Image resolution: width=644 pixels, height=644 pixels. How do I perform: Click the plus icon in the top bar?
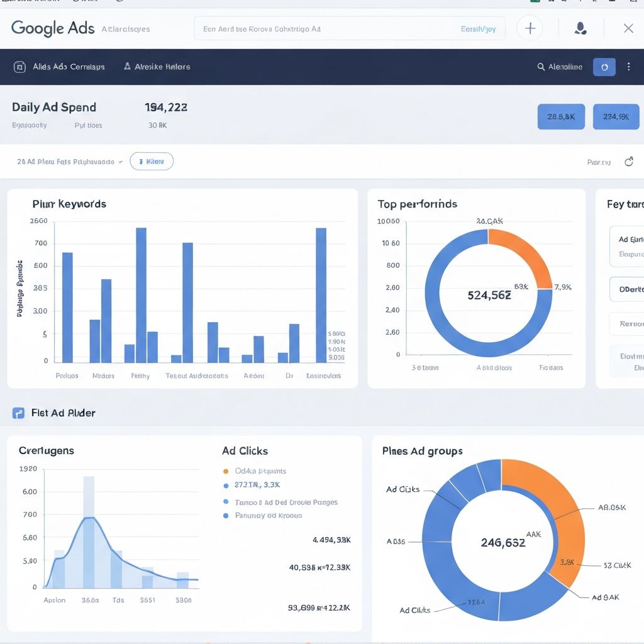(530, 28)
